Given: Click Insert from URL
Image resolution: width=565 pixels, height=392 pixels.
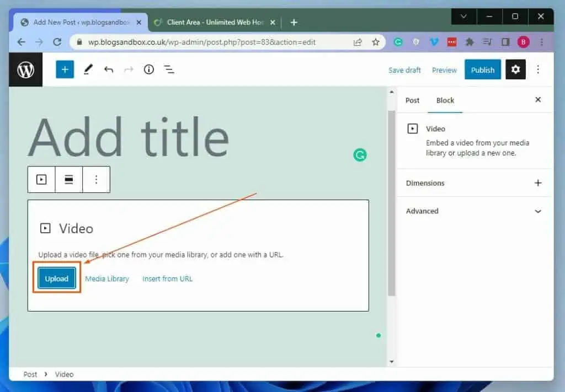Looking at the screenshot, I should click(167, 279).
